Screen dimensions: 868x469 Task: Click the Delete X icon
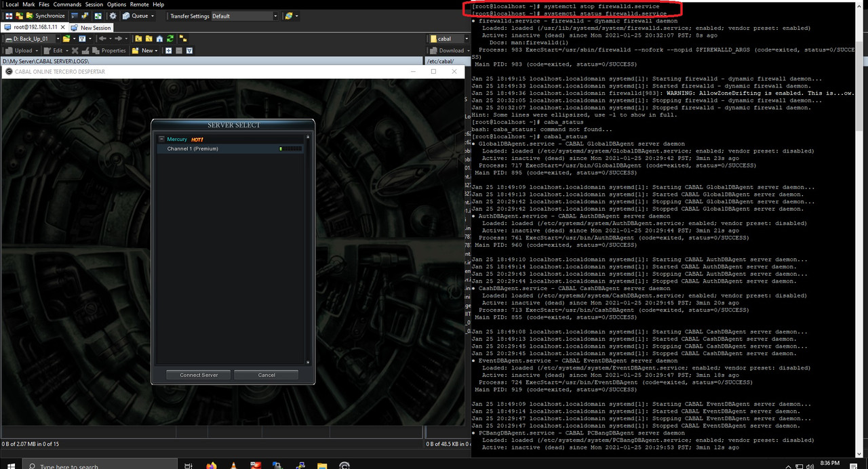point(75,50)
